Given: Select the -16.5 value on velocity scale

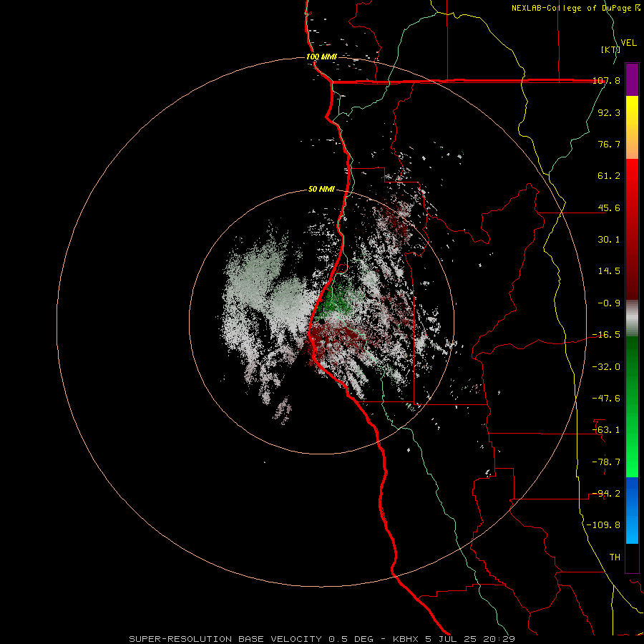Looking at the screenshot, I should pos(606,335).
